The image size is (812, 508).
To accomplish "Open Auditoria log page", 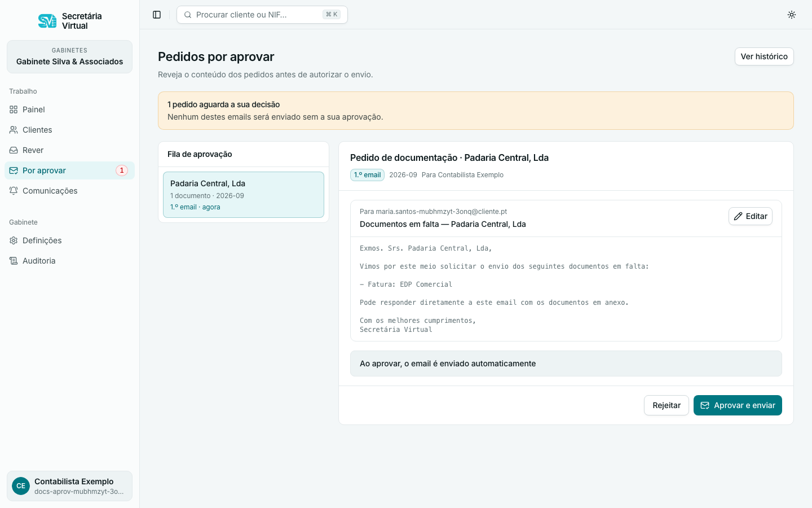I will [x=69, y=261].
